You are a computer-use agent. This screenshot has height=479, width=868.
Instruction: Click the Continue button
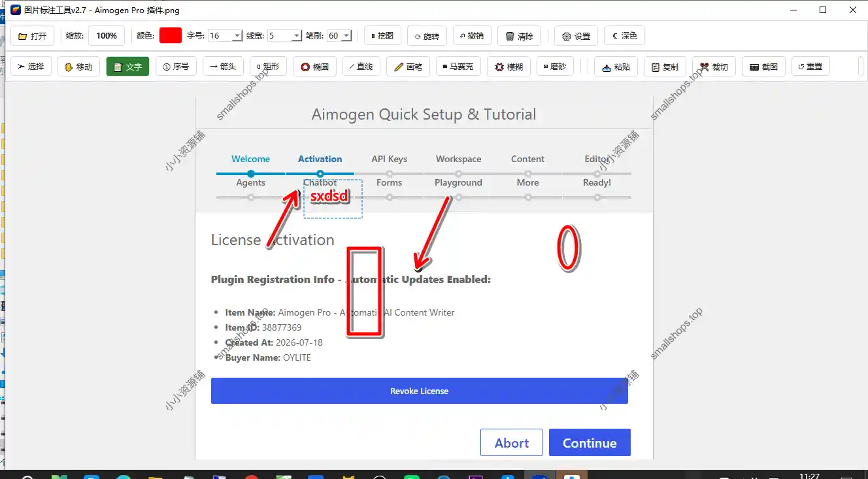pyautogui.click(x=590, y=442)
